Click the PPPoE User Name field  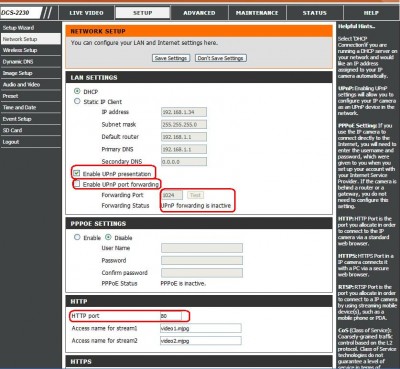click(x=202, y=248)
